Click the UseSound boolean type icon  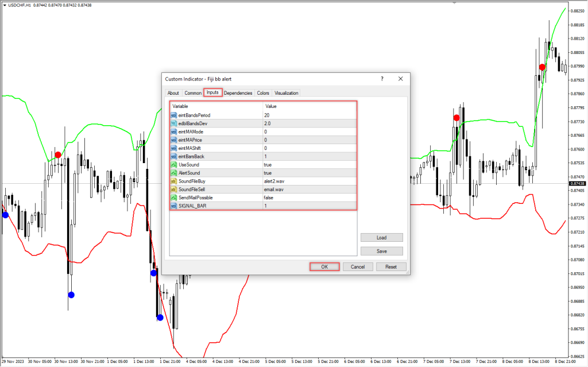(x=173, y=165)
